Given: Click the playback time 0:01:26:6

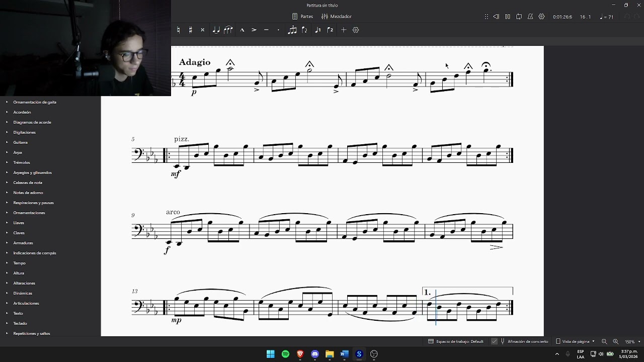Looking at the screenshot, I should pyautogui.click(x=562, y=17).
